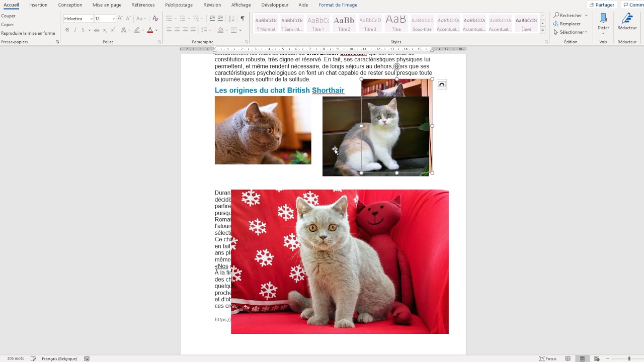Screen dimensions: 644x362
Task: Insert numbered list
Action: 183,19
